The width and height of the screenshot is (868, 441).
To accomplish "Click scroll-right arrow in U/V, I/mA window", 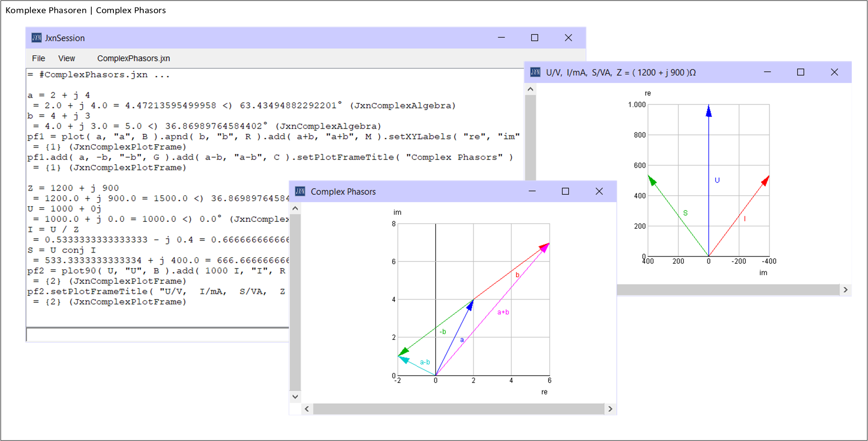I will click(846, 290).
